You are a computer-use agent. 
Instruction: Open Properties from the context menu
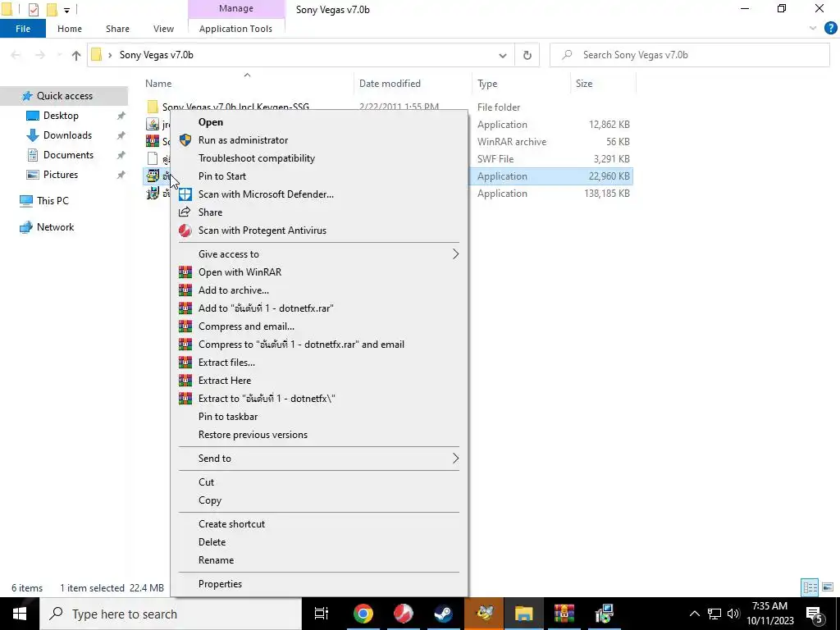pyautogui.click(x=220, y=584)
